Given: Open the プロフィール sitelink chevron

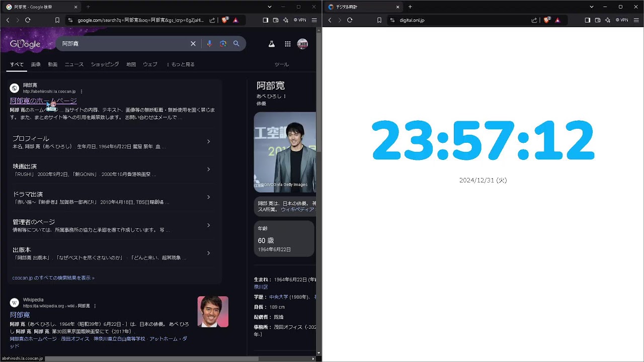Looking at the screenshot, I should click(x=209, y=141).
